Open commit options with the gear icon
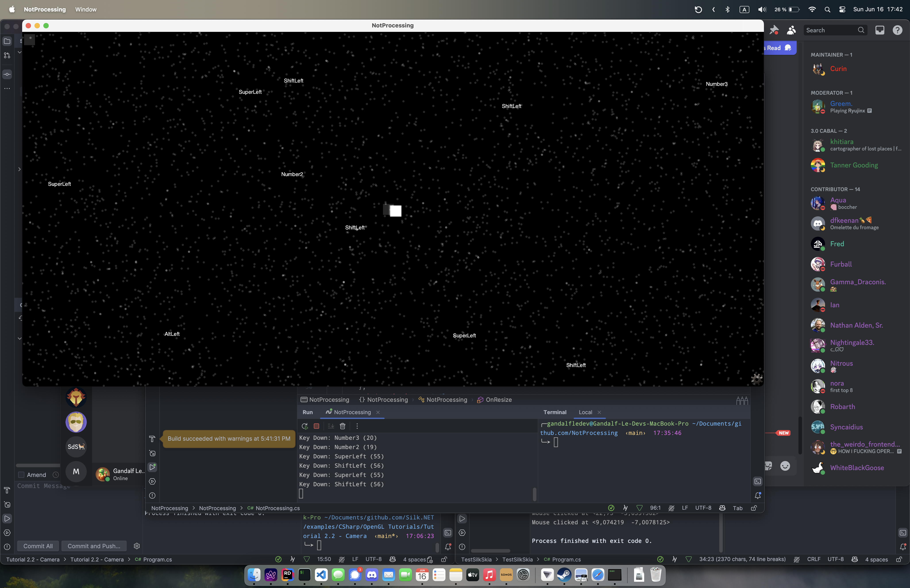Viewport: 910px width, 588px height. (136, 546)
